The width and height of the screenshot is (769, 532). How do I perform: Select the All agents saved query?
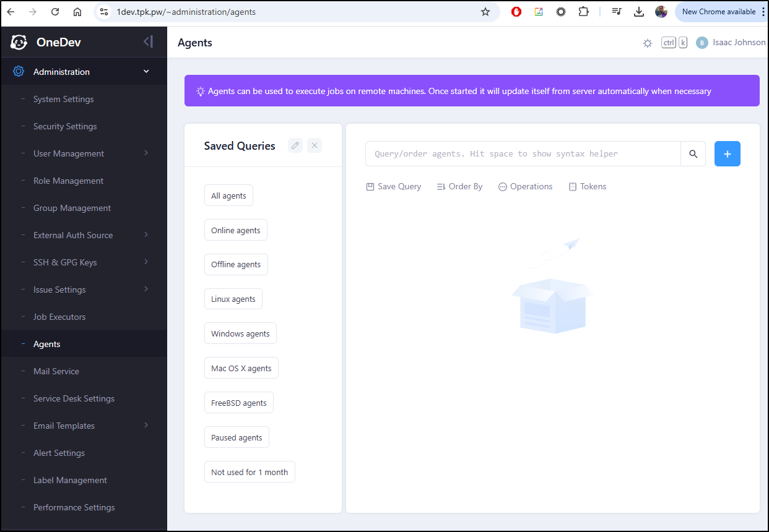(x=228, y=195)
